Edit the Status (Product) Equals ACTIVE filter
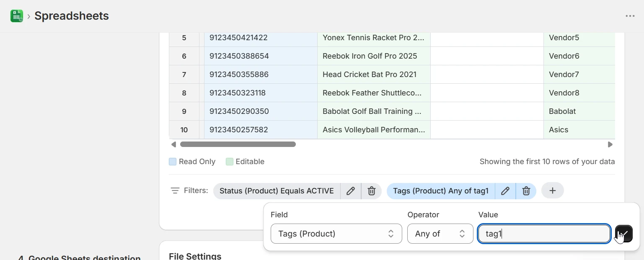Image resolution: width=644 pixels, height=260 pixels. (x=351, y=191)
